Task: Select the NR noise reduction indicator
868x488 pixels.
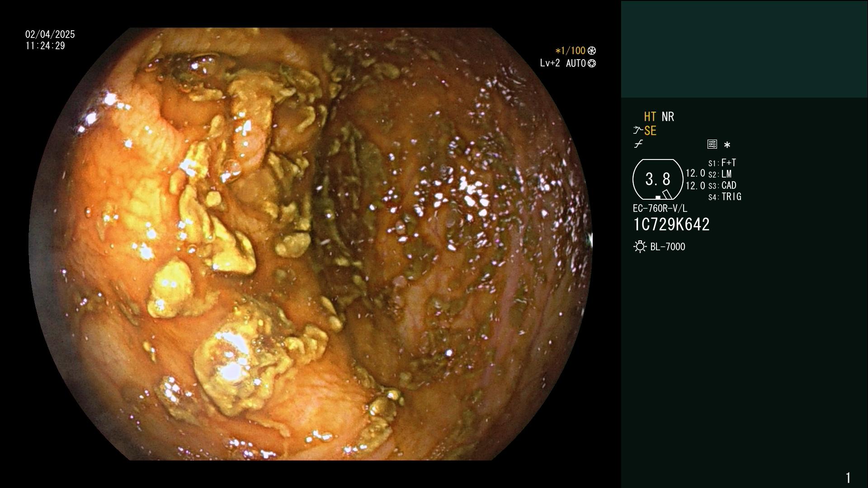Action: [x=668, y=117]
